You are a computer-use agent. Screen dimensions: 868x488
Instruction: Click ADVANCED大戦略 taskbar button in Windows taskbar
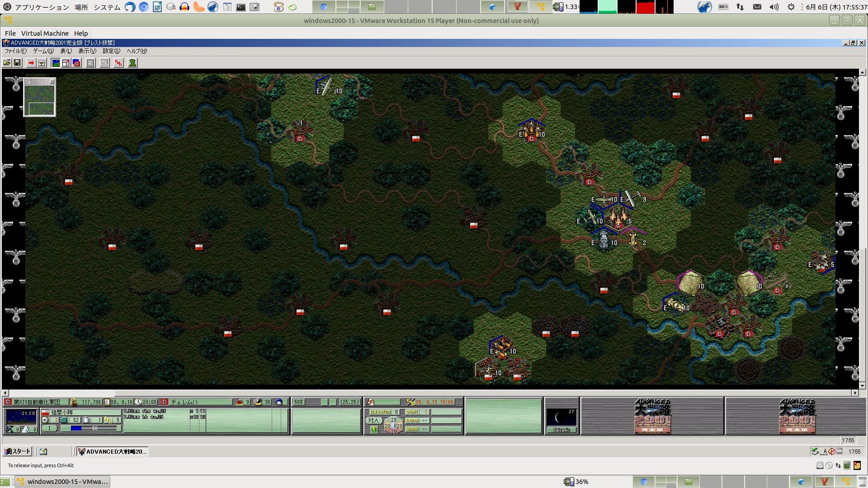112,451
